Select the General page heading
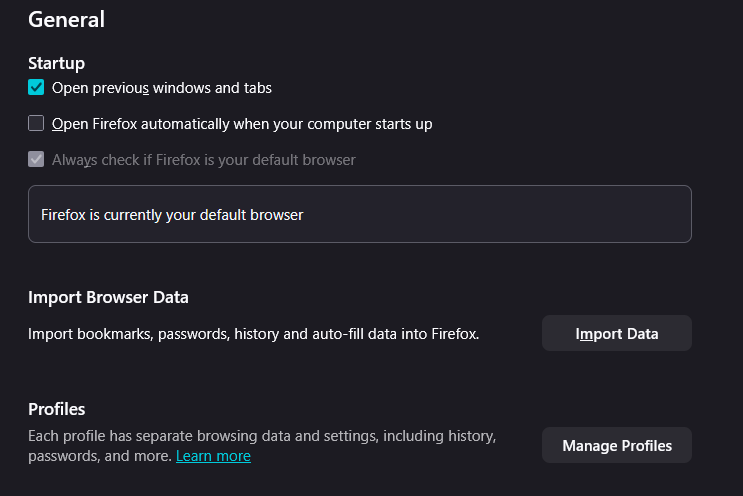 (x=66, y=19)
